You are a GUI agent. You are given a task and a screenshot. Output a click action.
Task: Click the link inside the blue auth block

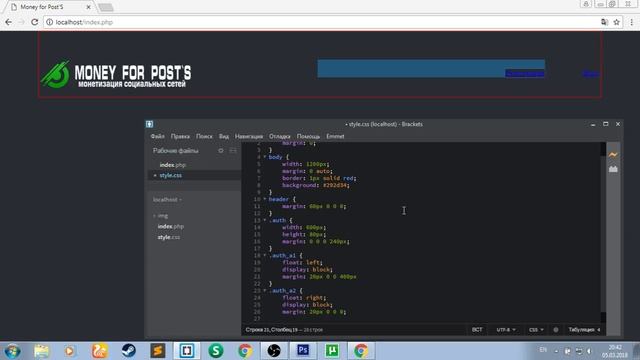(524, 73)
